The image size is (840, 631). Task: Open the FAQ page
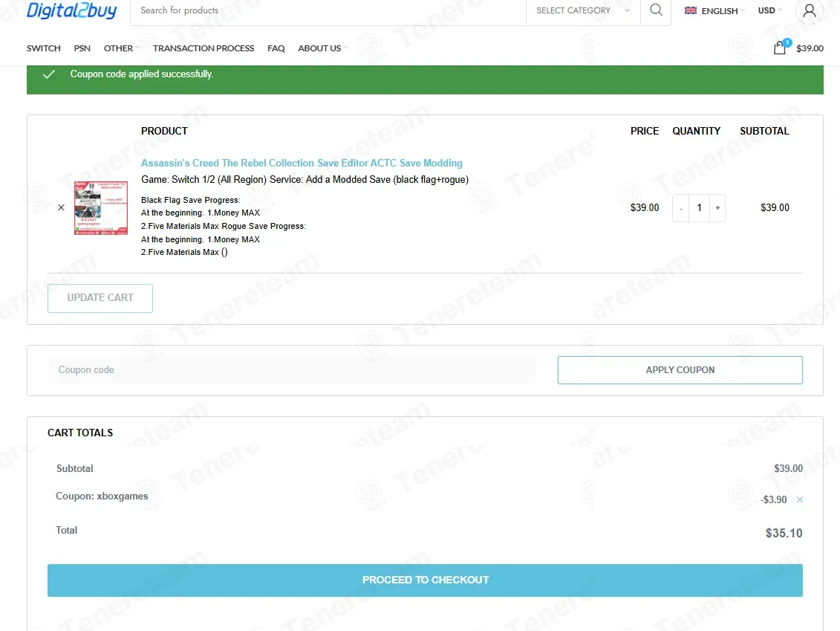tap(276, 48)
